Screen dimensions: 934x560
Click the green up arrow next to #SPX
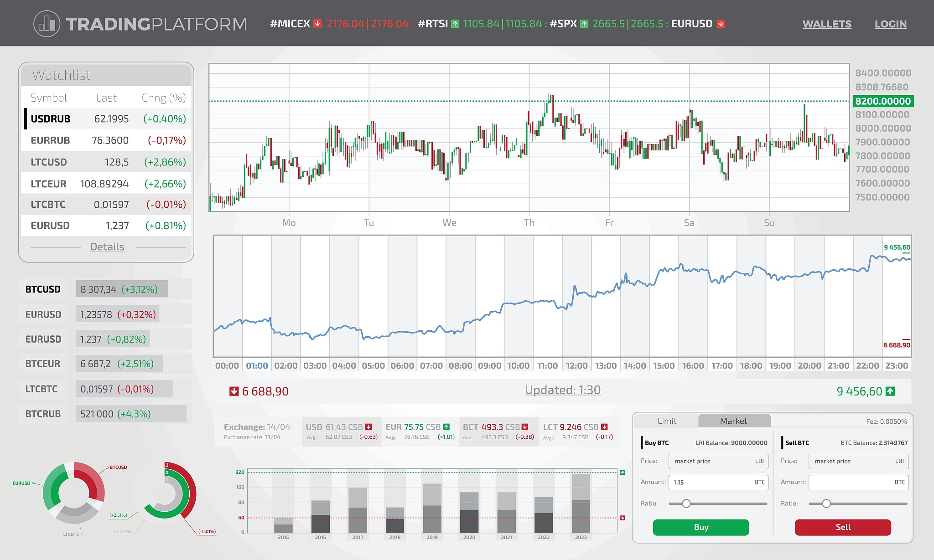tap(584, 24)
